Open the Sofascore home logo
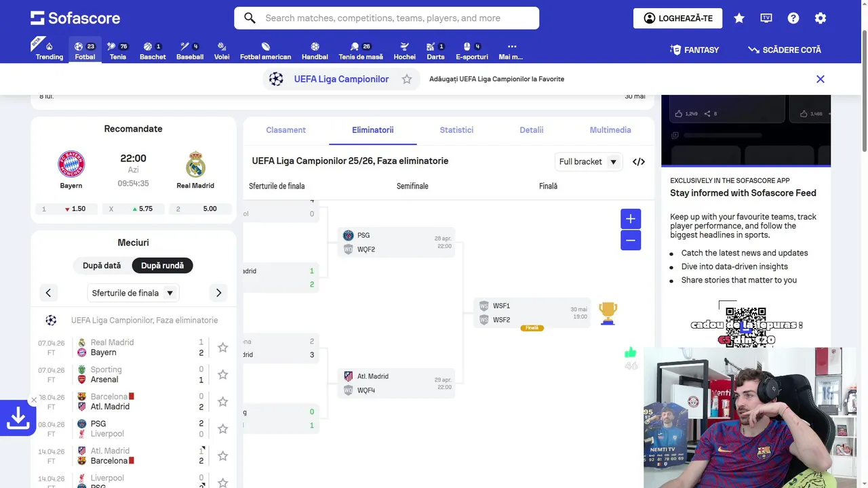This screenshot has width=868, height=488. (x=75, y=18)
